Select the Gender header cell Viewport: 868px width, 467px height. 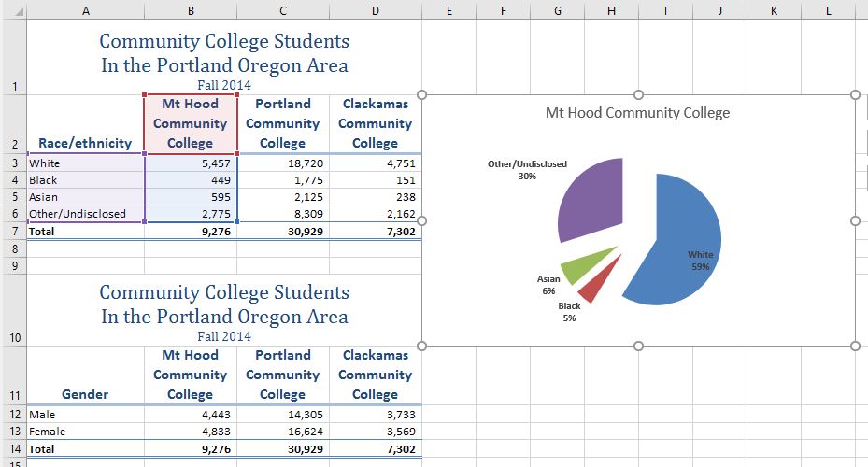point(85,375)
